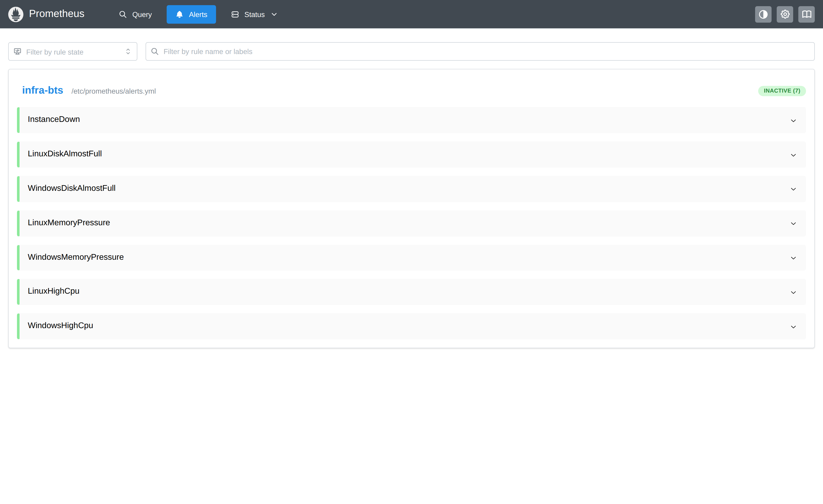
Task: Select the InstanceDown rule name
Action: point(54,119)
